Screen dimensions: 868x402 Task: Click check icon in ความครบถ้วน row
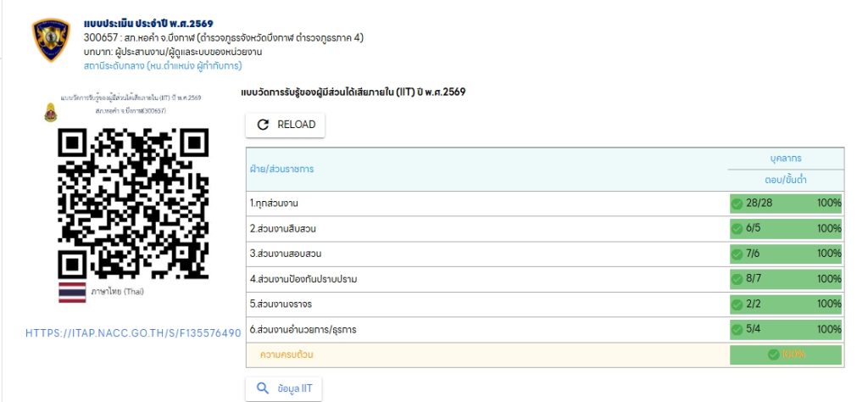774,355
